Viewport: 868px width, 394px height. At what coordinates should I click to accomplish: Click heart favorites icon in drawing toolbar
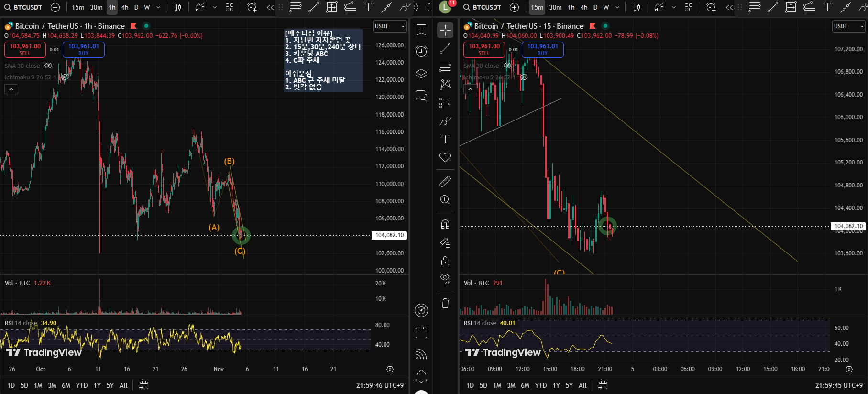pyautogui.click(x=445, y=157)
